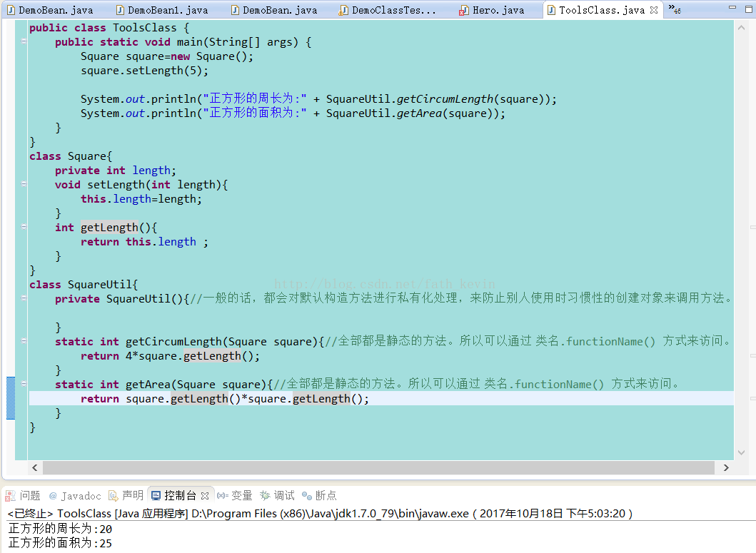756x553 pixels.
Task: Click the 'return 4*square.getLength();' line
Action: click(170, 356)
